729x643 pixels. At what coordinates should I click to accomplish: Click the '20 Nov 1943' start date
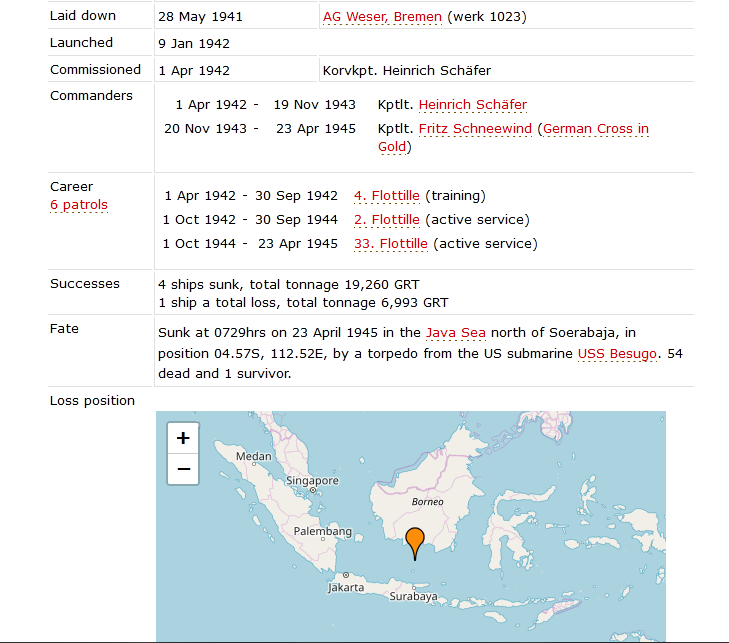pyautogui.click(x=205, y=129)
